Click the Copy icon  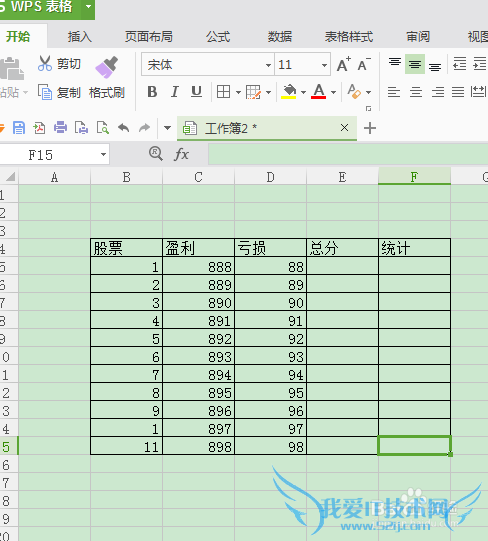[x=45, y=92]
